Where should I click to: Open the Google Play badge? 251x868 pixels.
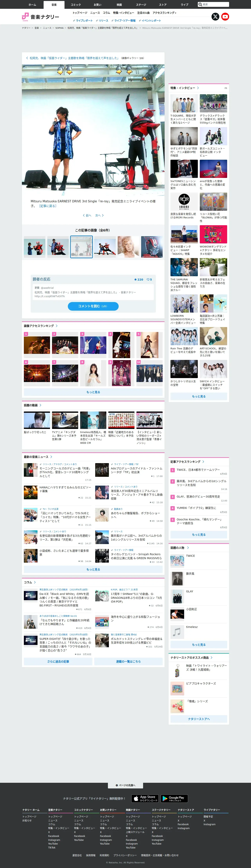(x=174, y=798)
